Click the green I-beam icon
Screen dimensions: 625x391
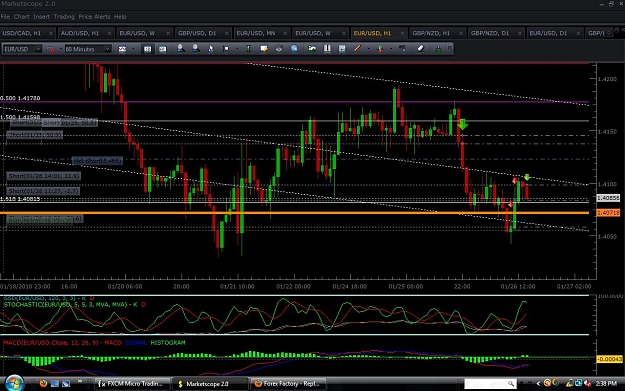248,49
